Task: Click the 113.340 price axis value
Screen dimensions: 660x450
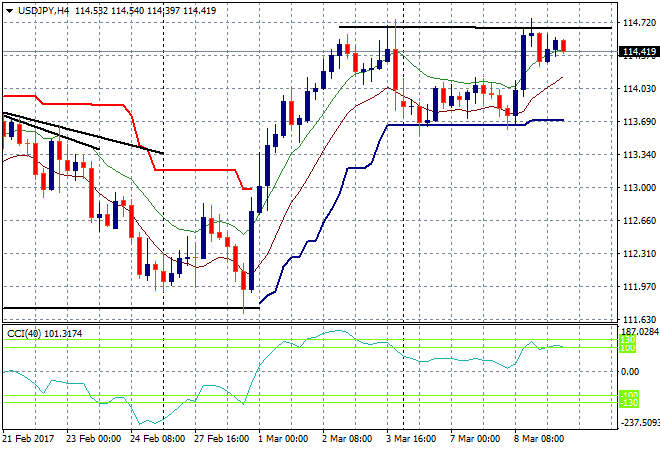Action: coord(639,154)
